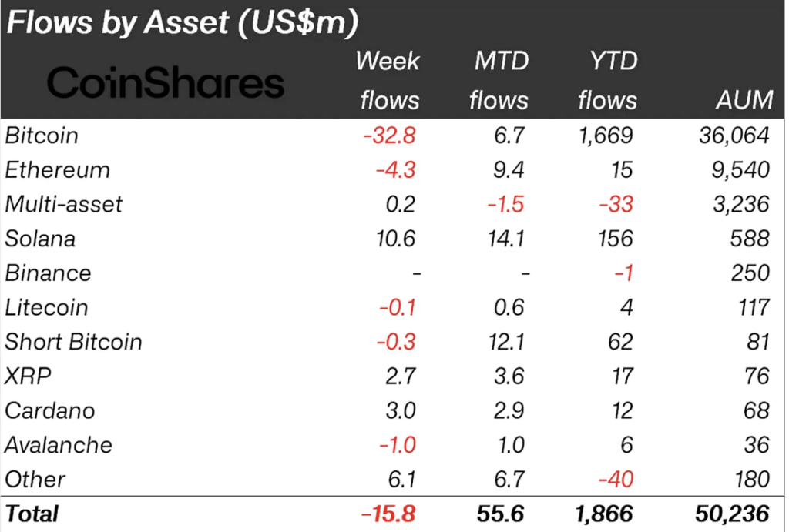Click the Week flows column header
Image resolution: width=789 pixels, height=532 pixels.
coord(388,80)
